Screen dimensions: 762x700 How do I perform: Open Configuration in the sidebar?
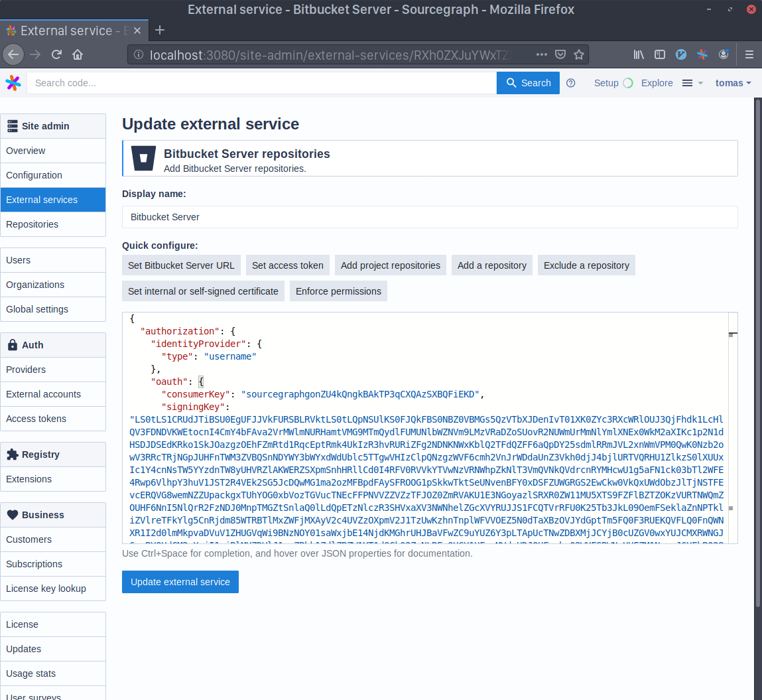coord(53,175)
